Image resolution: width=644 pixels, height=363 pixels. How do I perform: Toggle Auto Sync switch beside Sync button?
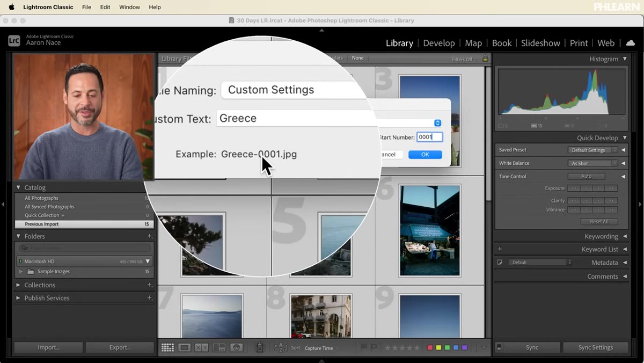[499, 347]
